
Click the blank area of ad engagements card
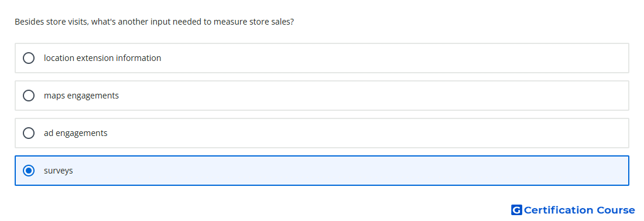pyautogui.click(x=369, y=133)
